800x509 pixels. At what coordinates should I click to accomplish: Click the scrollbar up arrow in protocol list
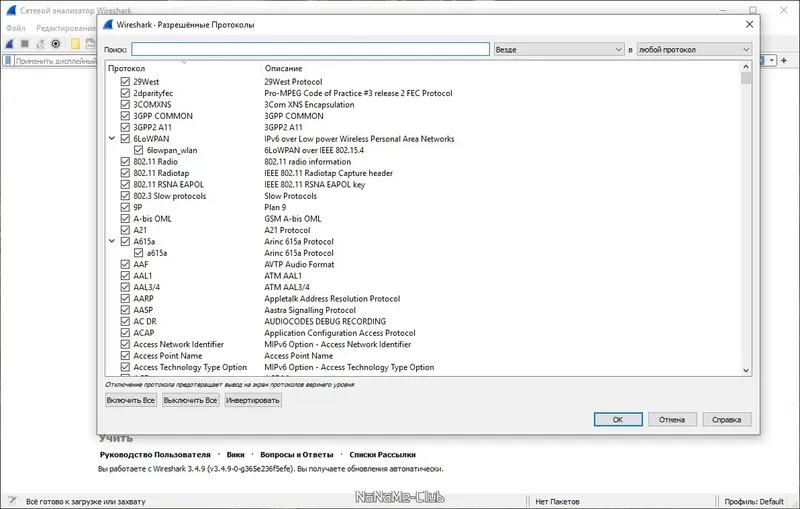(x=746, y=67)
